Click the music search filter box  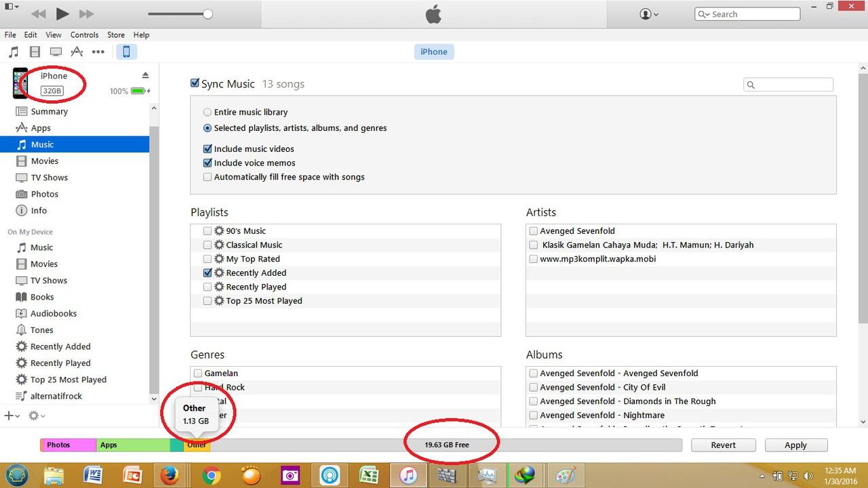click(x=789, y=85)
